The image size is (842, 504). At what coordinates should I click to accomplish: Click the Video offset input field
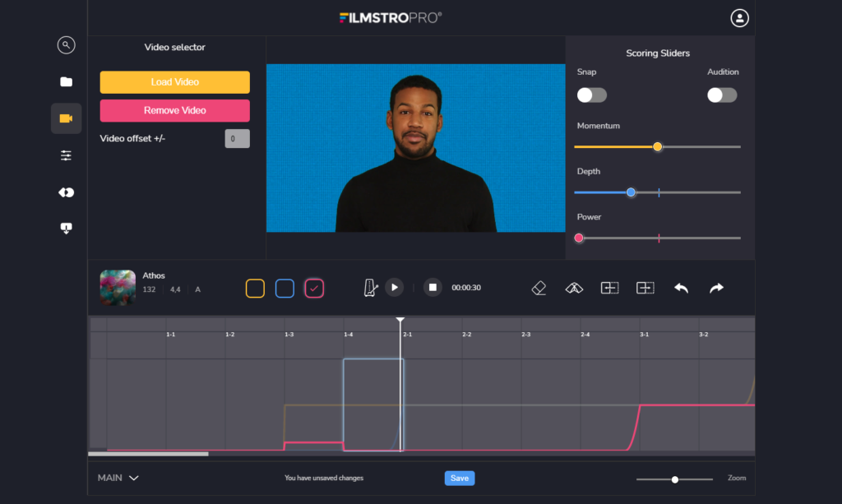click(x=238, y=138)
